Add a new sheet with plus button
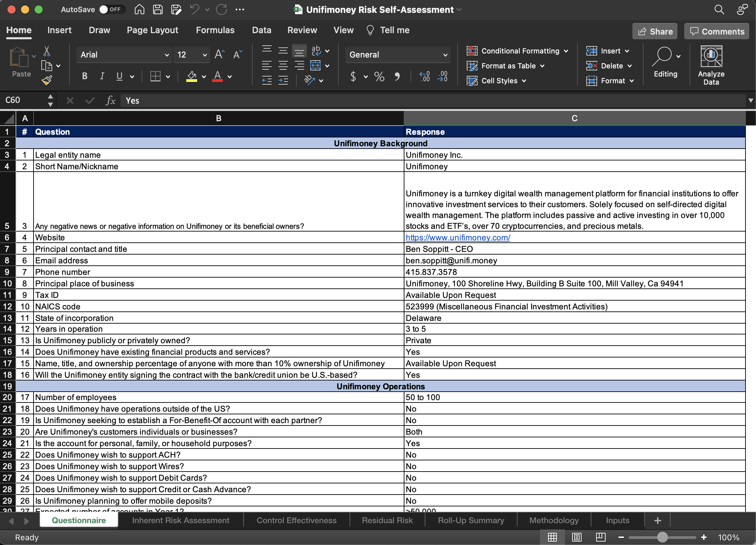This screenshot has height=545, width=756. [657, 520]
